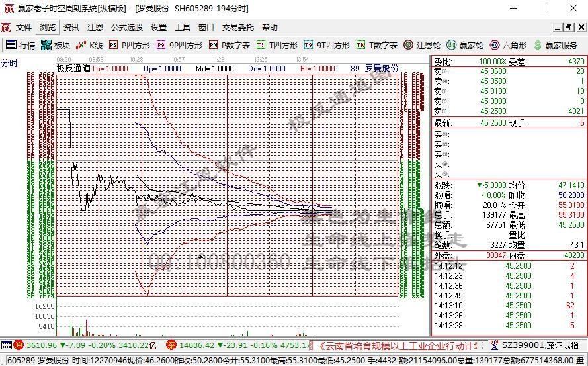Open the T数字表 tool
Screen dimensions: 588x366
pyautogui.click(x=377, y=46)
